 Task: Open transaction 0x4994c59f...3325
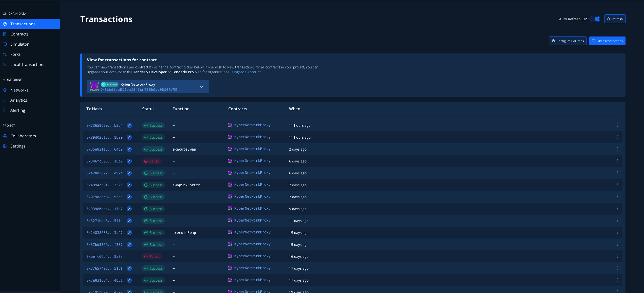pos(104,185)
